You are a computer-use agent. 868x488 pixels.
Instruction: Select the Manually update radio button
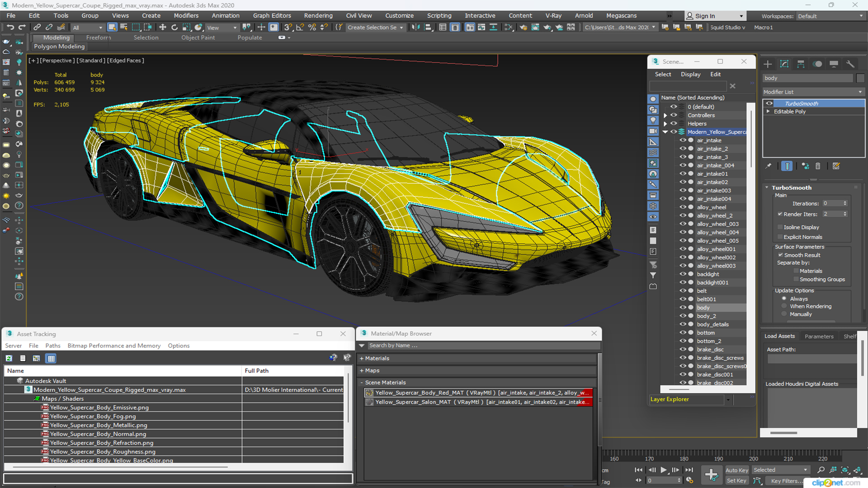(x=784, y=314)
